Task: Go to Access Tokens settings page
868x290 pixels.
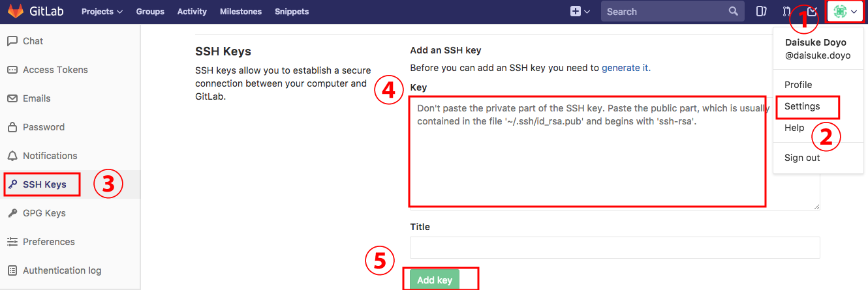Action: [x=55, y=70]
